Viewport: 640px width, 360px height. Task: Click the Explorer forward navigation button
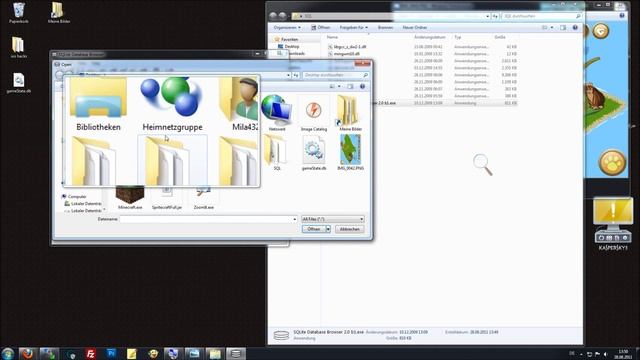pyautogui.click(x=282, y=16)
